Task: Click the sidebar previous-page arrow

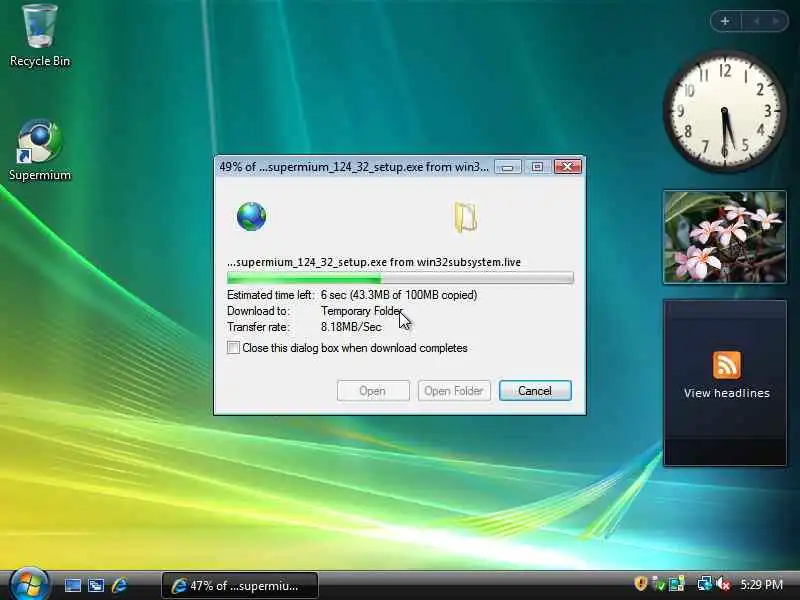Action: [x=756, y=21]
